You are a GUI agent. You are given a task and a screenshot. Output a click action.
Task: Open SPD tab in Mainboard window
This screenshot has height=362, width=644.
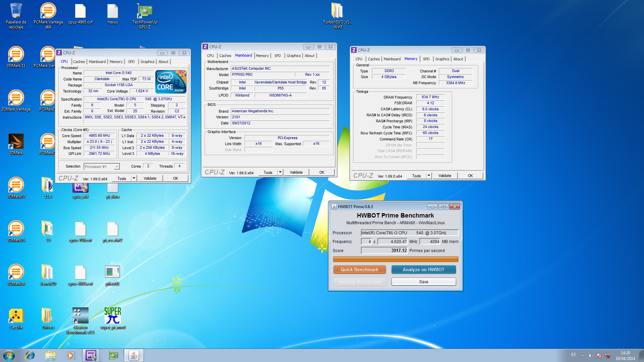(277, 56)
